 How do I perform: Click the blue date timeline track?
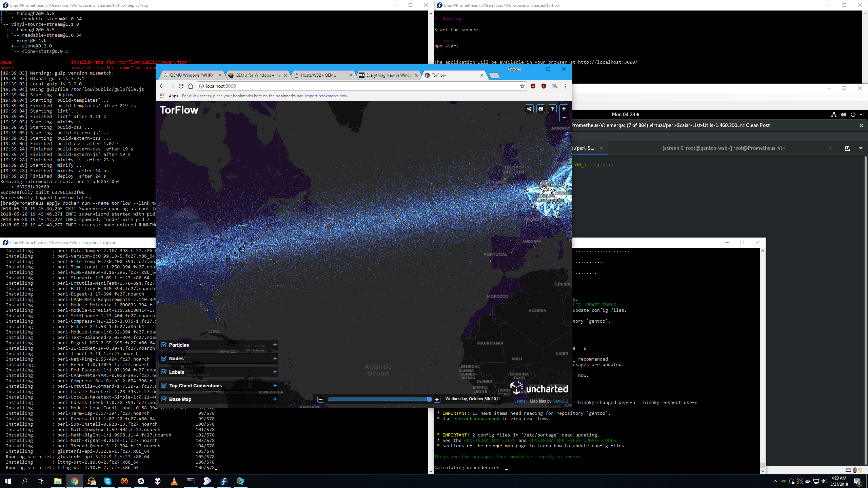[378, 399]
